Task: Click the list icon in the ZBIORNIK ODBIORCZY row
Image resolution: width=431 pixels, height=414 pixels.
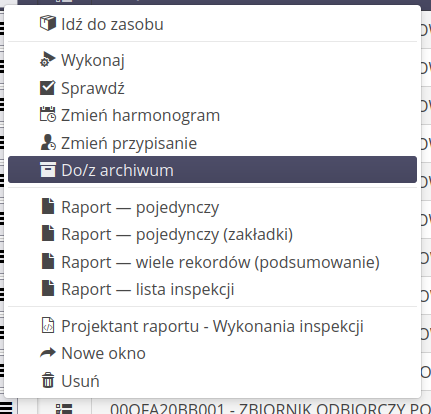Action: click(64, 409)
